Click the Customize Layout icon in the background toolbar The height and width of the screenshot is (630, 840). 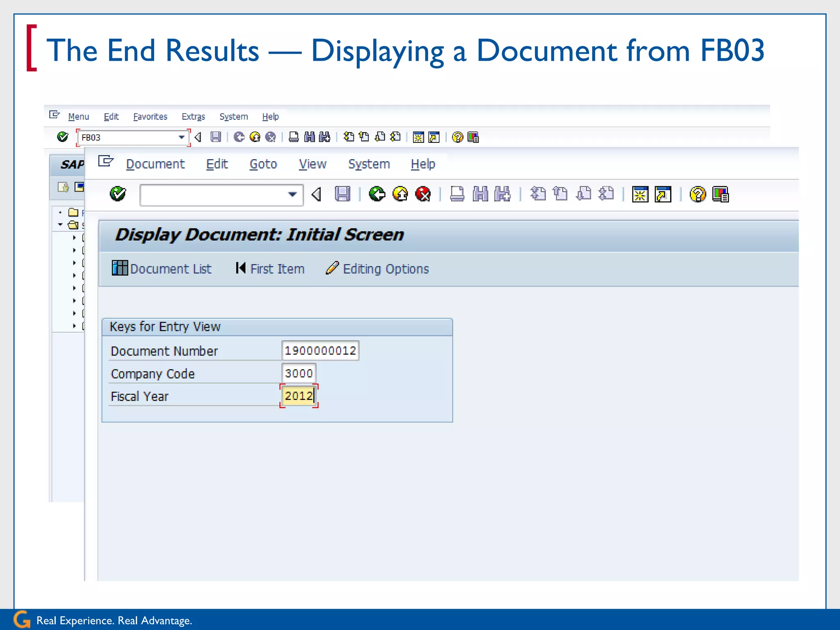tap(473, 137)
